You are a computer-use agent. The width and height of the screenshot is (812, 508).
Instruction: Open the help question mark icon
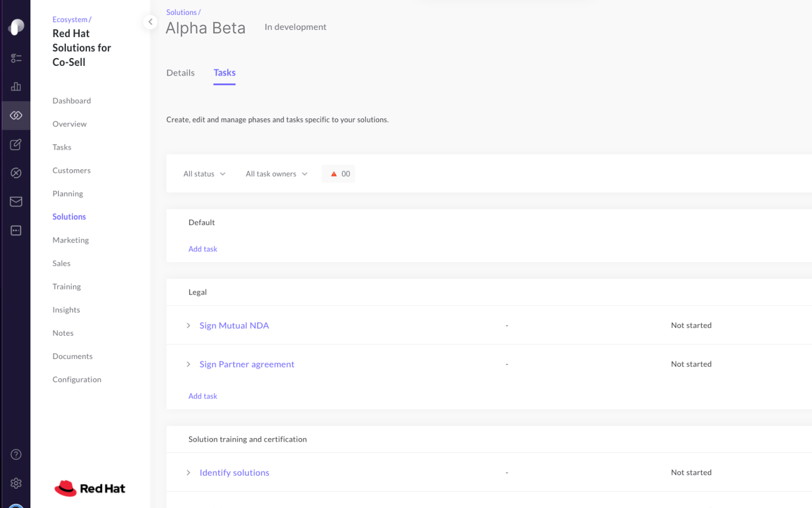[x=16, y=455]
